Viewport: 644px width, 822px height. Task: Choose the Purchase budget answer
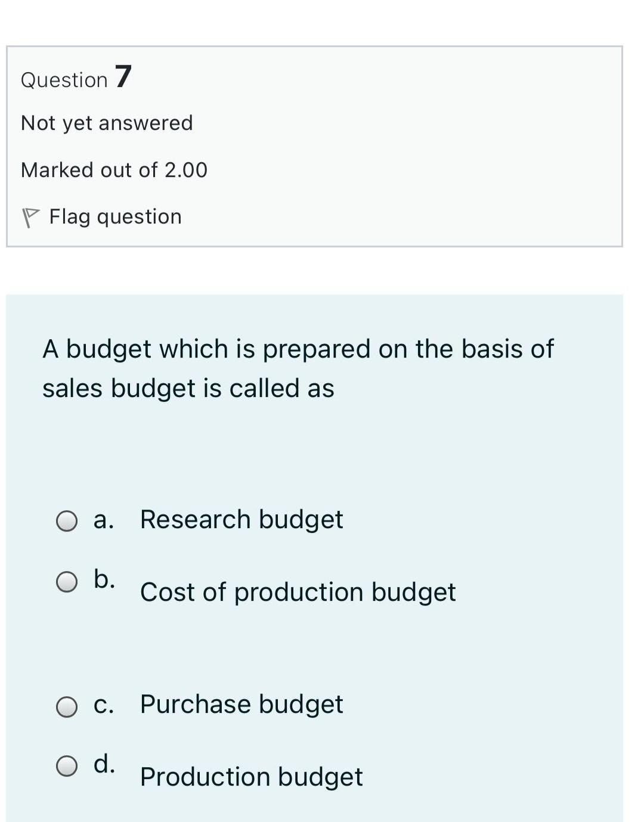tap(241, 705)
